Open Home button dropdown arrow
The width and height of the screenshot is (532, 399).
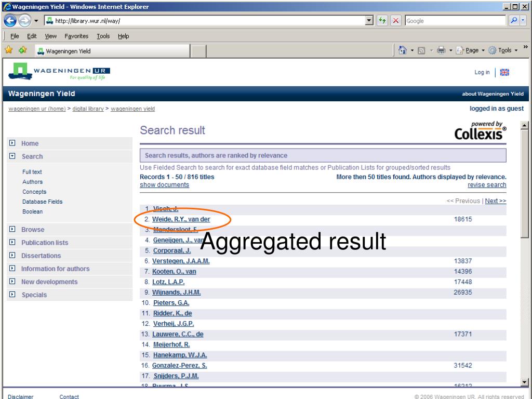click(x=412, y=50)
